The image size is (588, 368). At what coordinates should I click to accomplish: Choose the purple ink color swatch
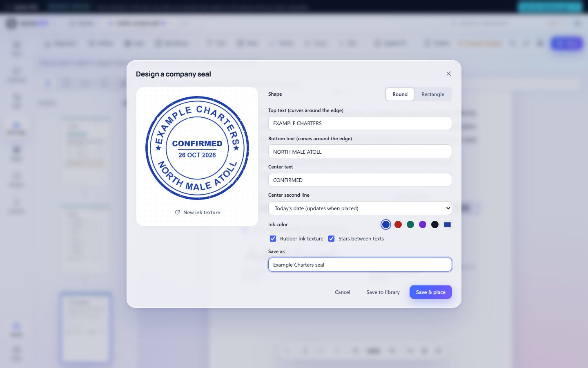point(423,224)
